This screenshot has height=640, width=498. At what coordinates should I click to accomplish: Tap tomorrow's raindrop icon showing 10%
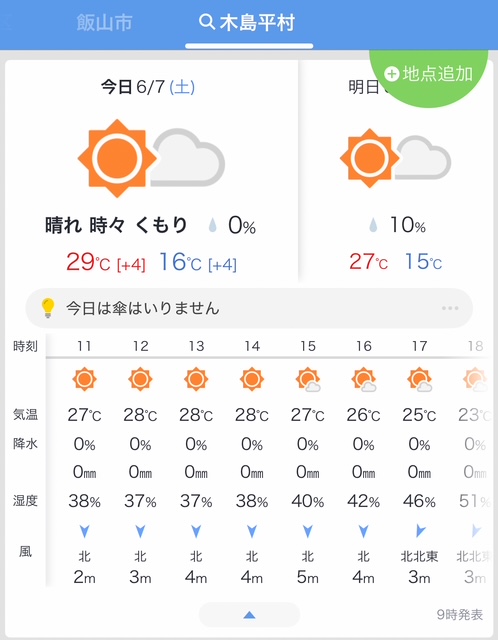[x=373, y=225]
